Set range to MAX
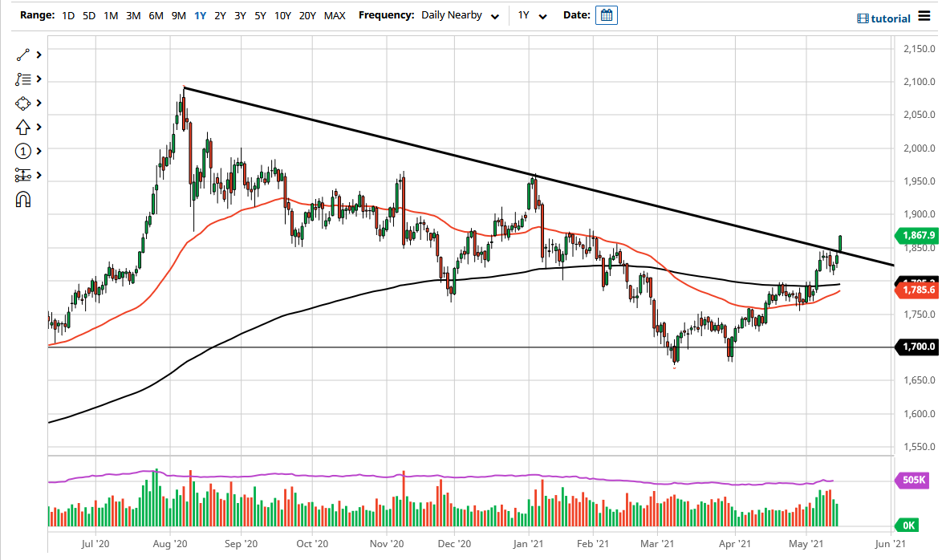942x560 pixels. coord(335,15)
